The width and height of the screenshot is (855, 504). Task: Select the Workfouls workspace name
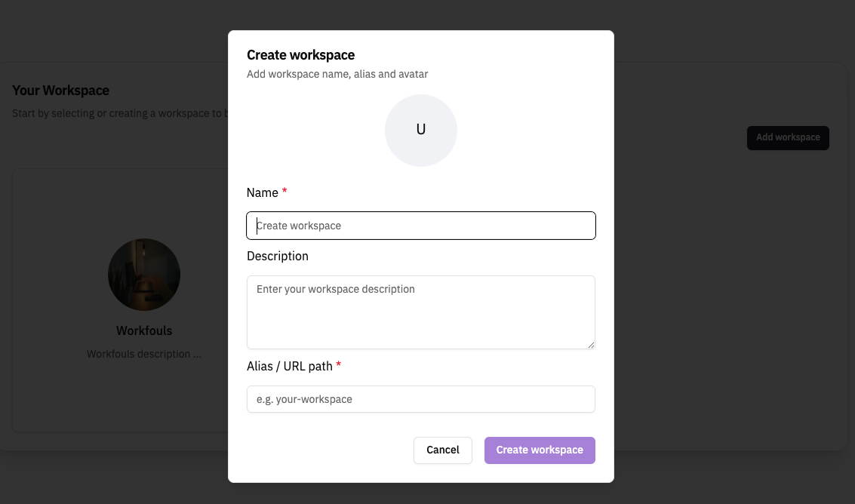(144, 330)
